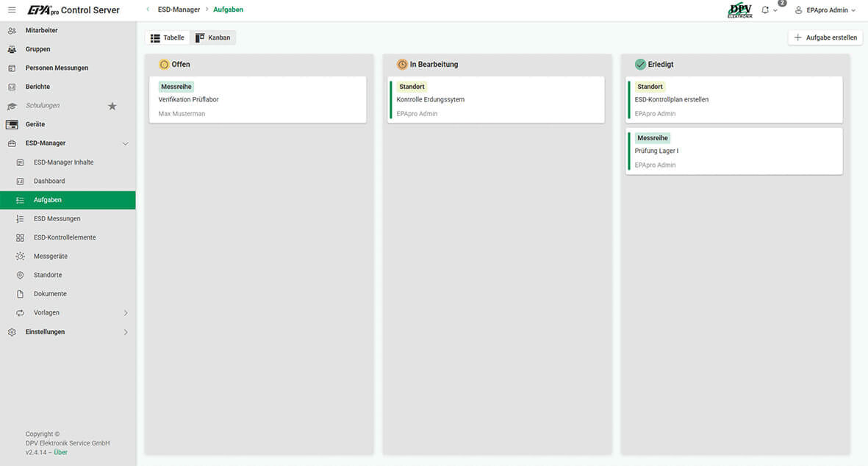The height and width of the screenshot is (466, 868).
Task: Click the Messgeräte sidebar icon
Action: [x=20, y=257]
